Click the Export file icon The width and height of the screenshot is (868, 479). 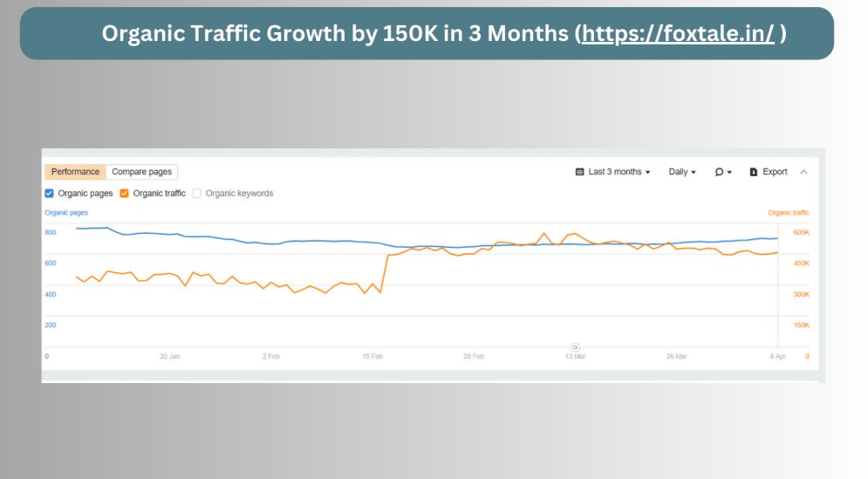[754, 172]
